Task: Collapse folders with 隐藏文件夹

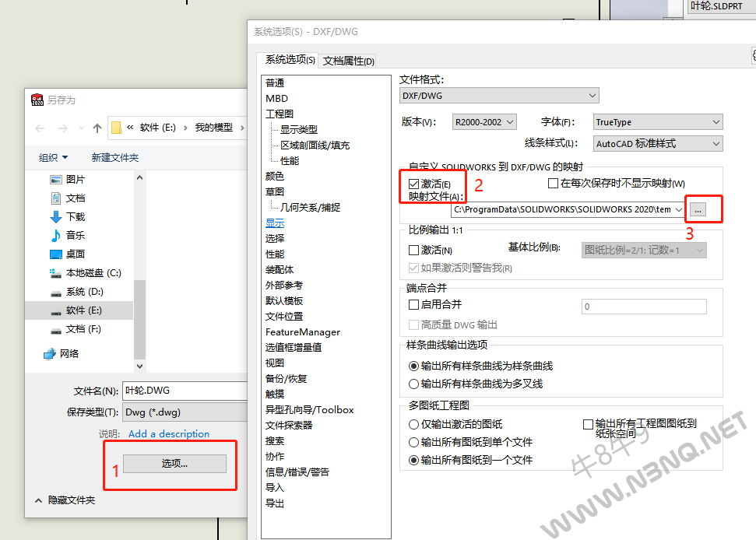Action: pos(65,500)
